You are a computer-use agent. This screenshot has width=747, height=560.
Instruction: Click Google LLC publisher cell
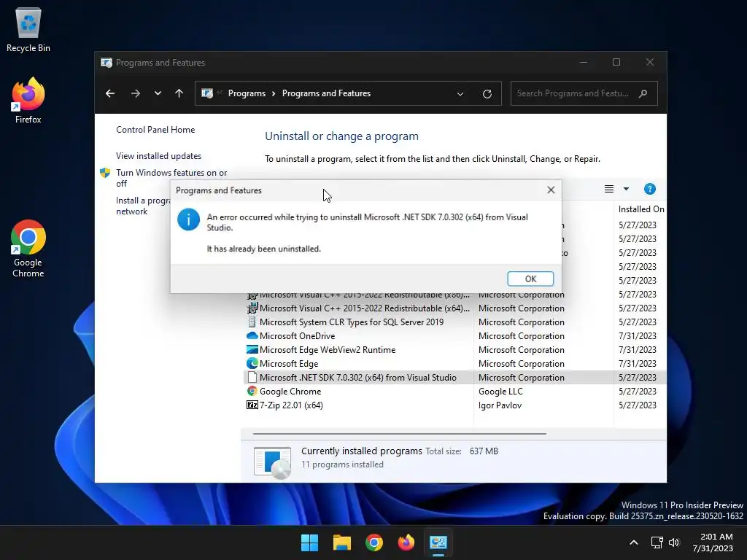[500, 392]
